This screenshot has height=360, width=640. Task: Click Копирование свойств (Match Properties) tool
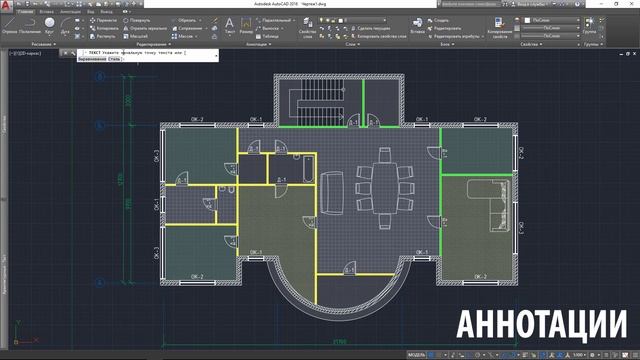click(500, 28)
